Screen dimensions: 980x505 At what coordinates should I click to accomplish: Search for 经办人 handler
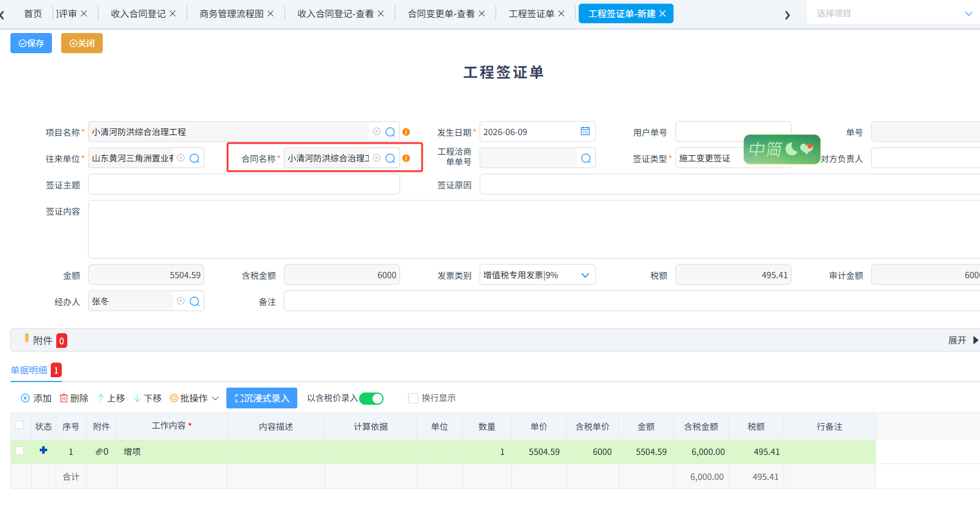point(195,301)
